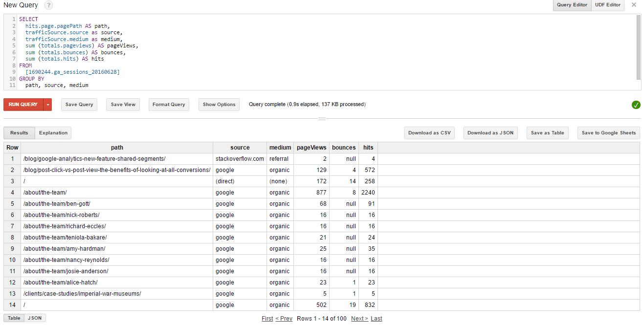644x326 pixels.
Task: Save the results as a table
Action: 547,132
